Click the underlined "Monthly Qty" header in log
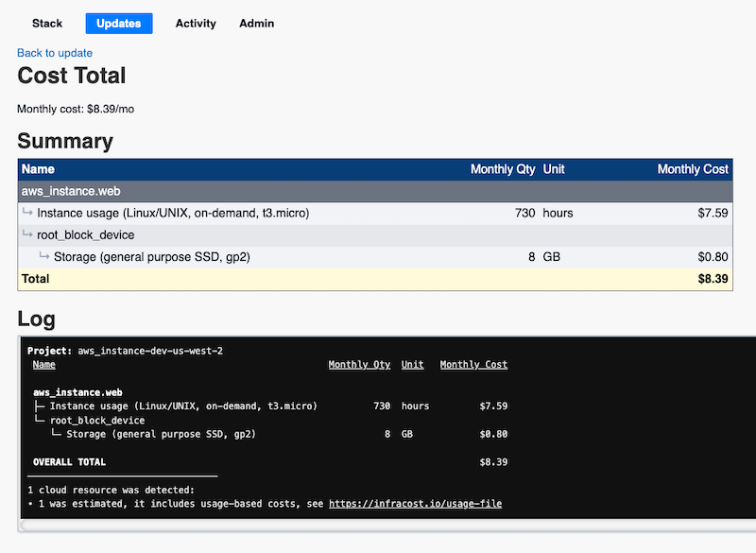Viewport: 756px width, 553px height. coord(359,365)
